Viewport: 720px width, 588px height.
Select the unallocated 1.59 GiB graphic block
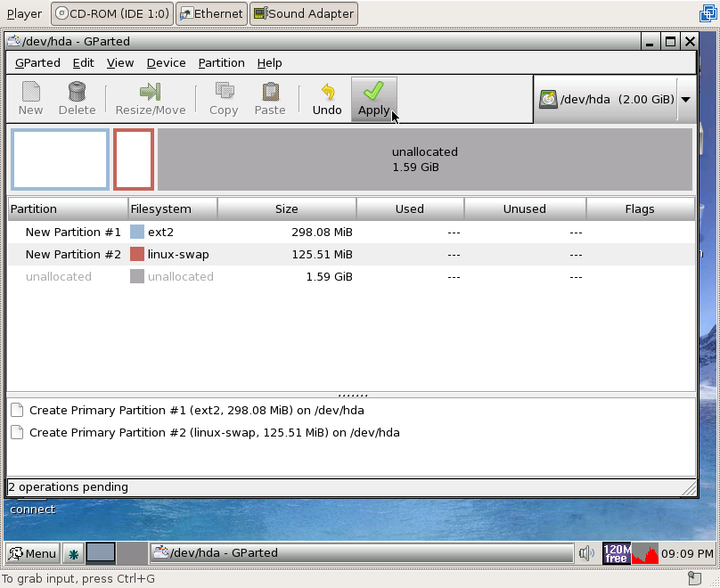pyautogui.click(x=425, y=159)
